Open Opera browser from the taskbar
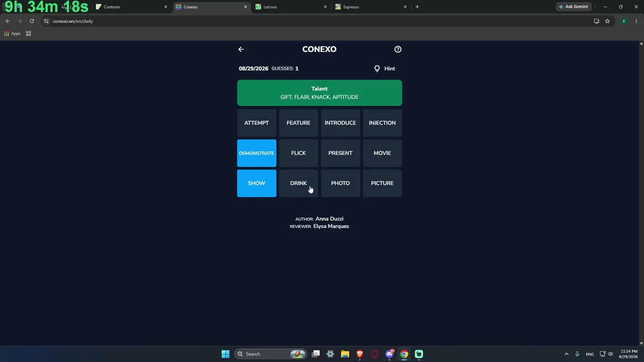The image size is (644, 362). [375, 354]
